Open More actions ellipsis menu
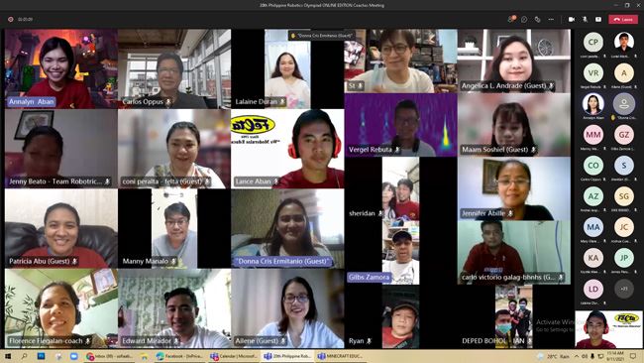Viewport: 644px width, 363px height. pyautogui.click(x=551, y=19)
